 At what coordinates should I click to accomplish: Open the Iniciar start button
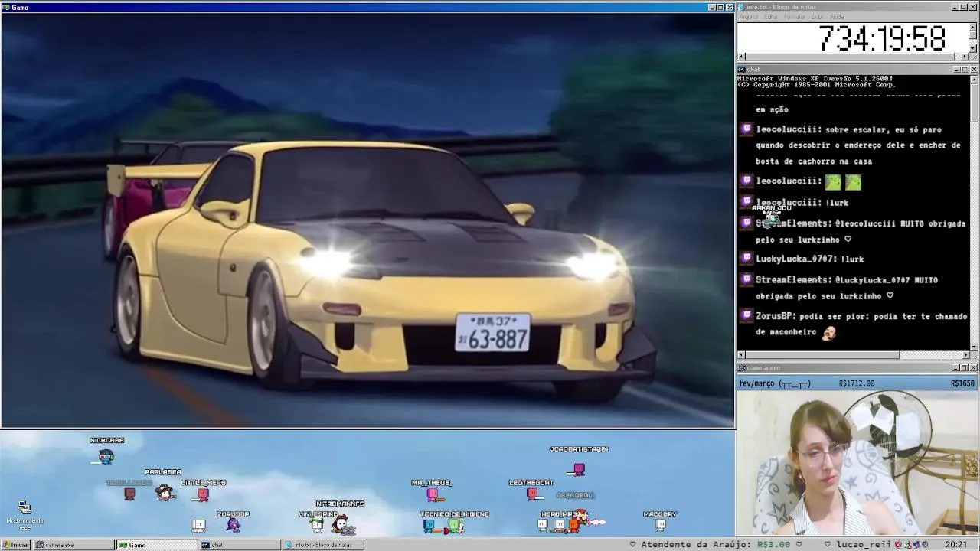click(15, 545)
